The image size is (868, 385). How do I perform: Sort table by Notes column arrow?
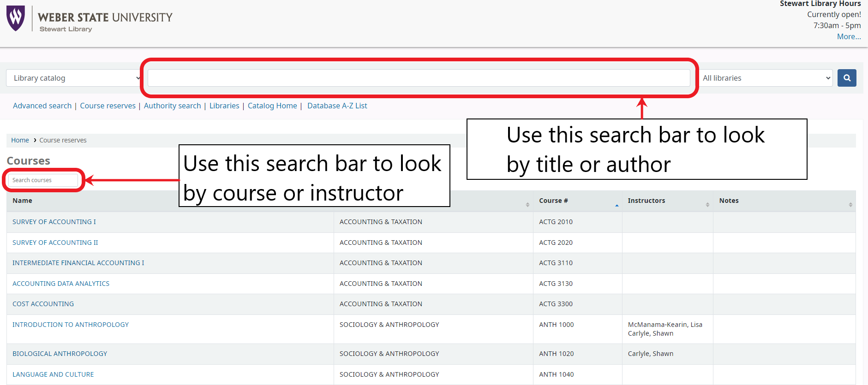tap(850, 205)
